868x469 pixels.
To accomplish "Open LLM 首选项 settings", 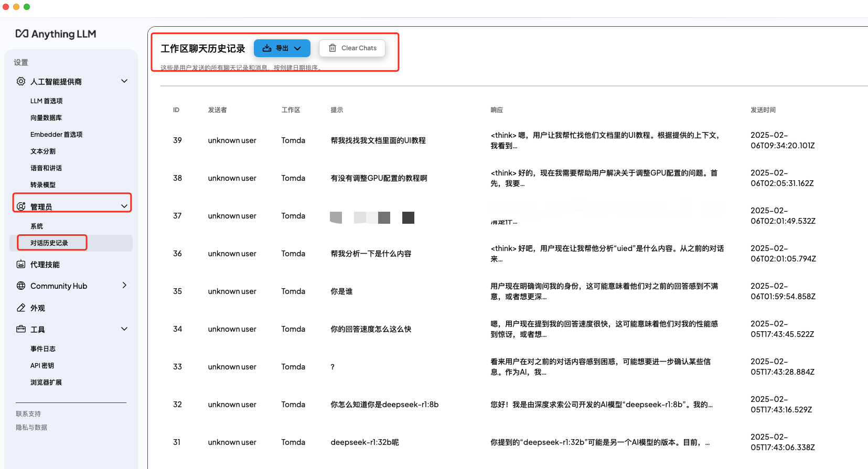I will [46, 101].
